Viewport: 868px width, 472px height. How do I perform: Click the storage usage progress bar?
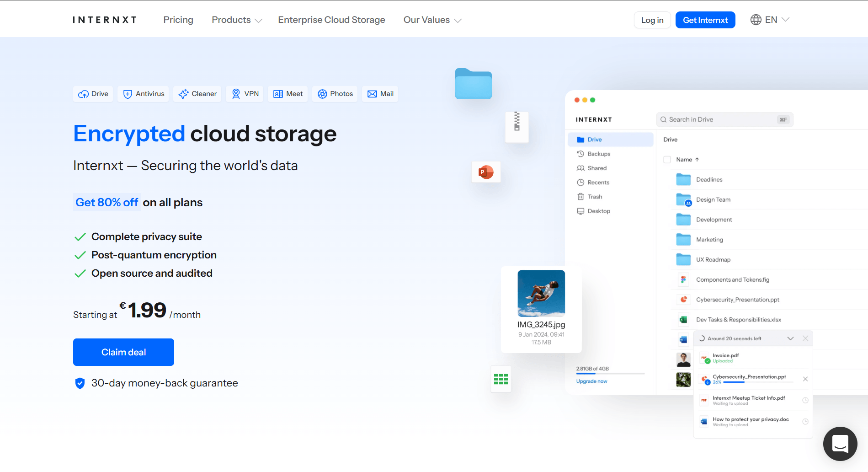pos(610,374)
